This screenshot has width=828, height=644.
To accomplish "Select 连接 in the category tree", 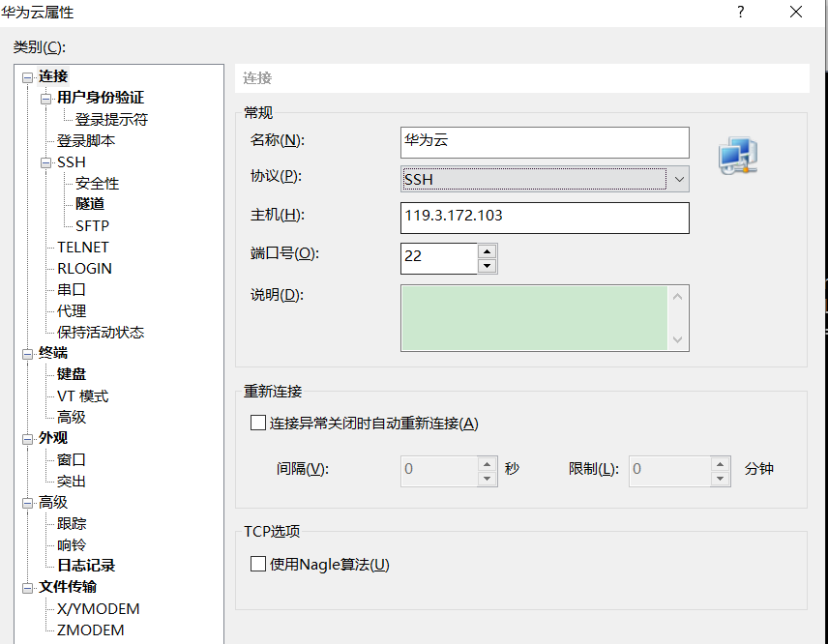I will point(53,76).
